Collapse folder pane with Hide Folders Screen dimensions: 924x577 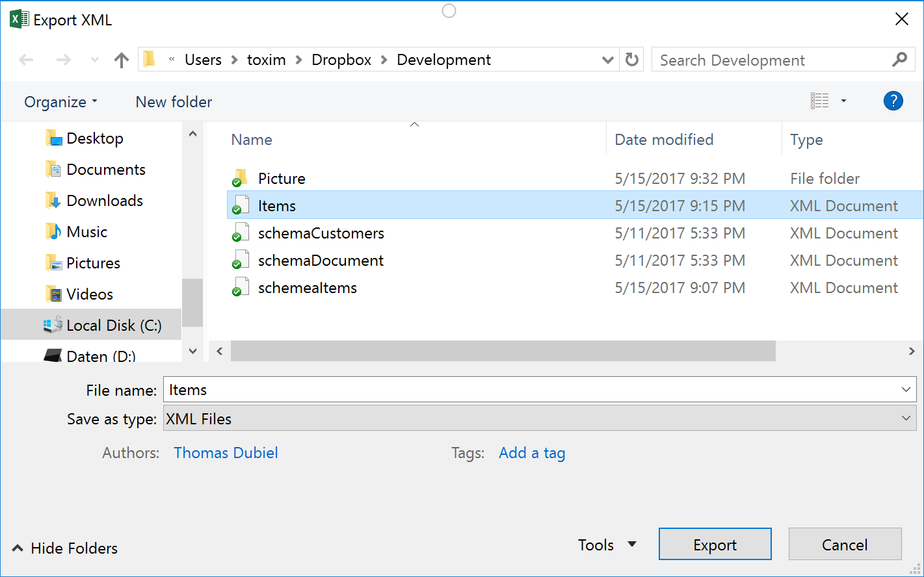click(65, 548)
